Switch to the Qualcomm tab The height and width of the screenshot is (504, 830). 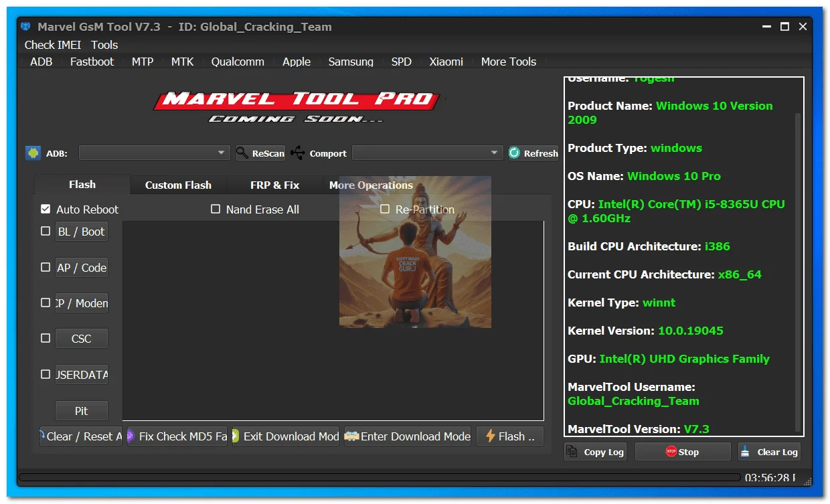pyautogui.click(x=238, y=62)
